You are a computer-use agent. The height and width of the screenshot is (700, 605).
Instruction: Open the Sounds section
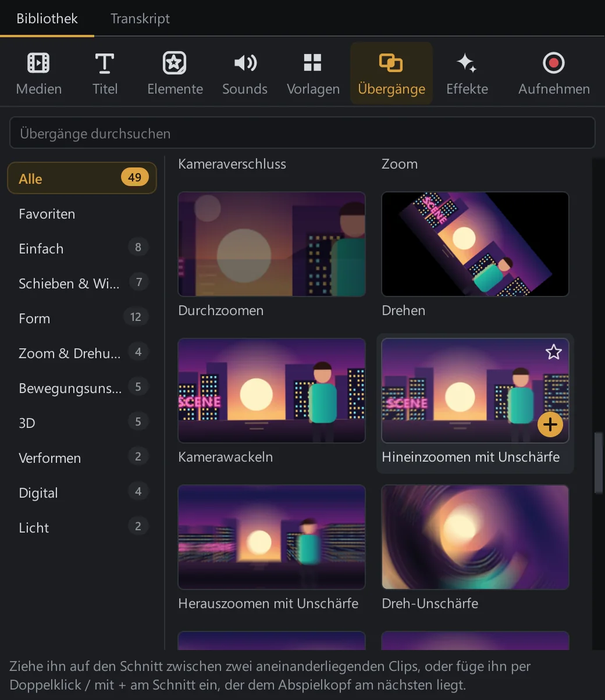point(245,74)
